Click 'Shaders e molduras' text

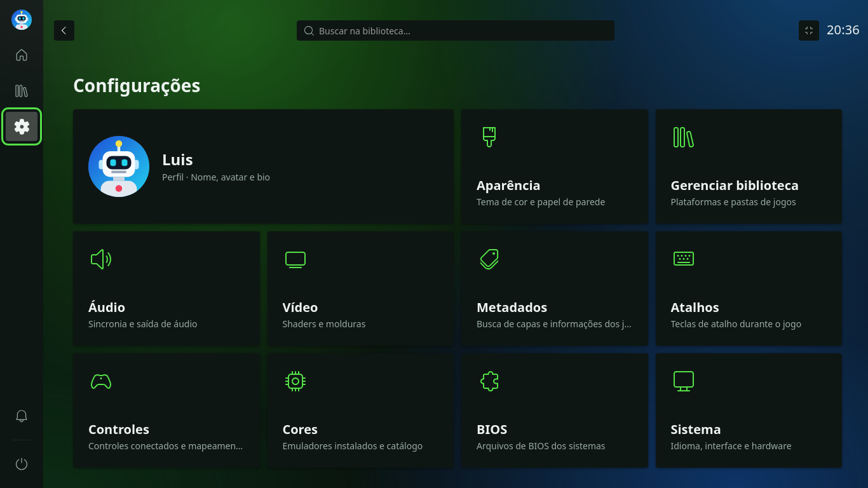tap(324, 324)
